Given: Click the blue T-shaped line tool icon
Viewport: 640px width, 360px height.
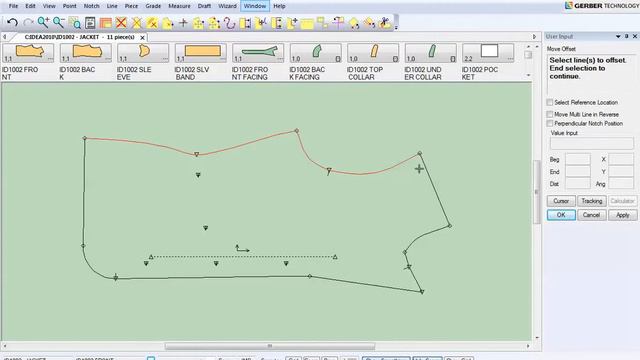Looking at the screenshot, I should pyautogui.click(x=338, y=23).
